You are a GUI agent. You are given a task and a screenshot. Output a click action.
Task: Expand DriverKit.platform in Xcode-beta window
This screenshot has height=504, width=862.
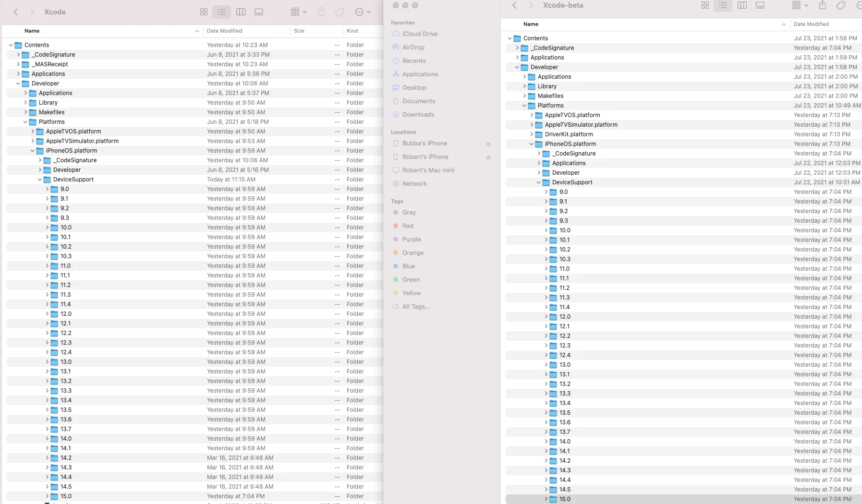click(x=532, y=134)
